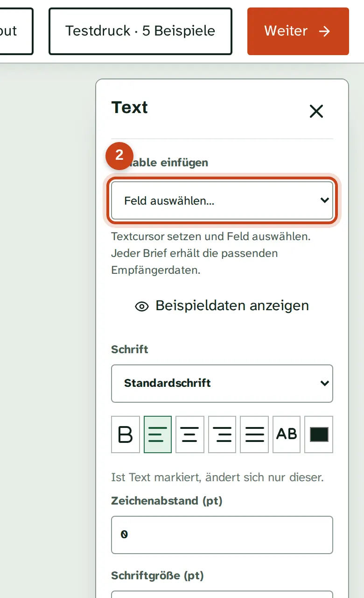Click the Weiter button
The height and width of the screenshot is (598, 364).
[298, 31]
